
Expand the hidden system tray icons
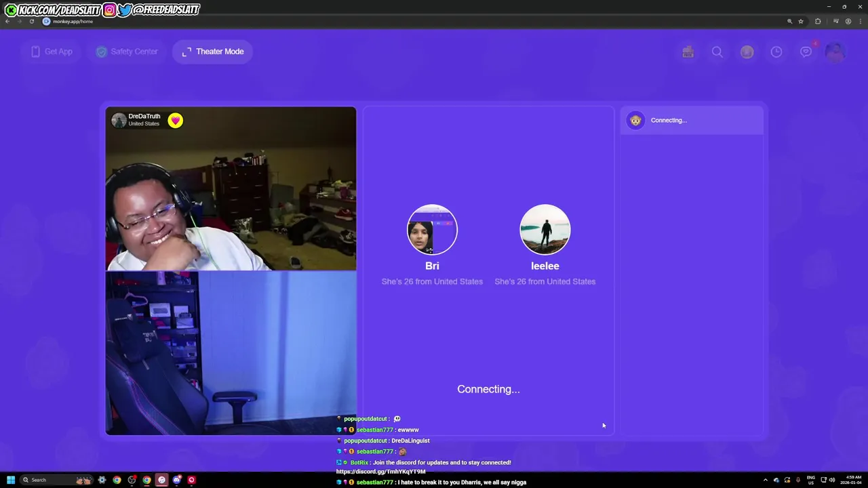coord(766,480)
